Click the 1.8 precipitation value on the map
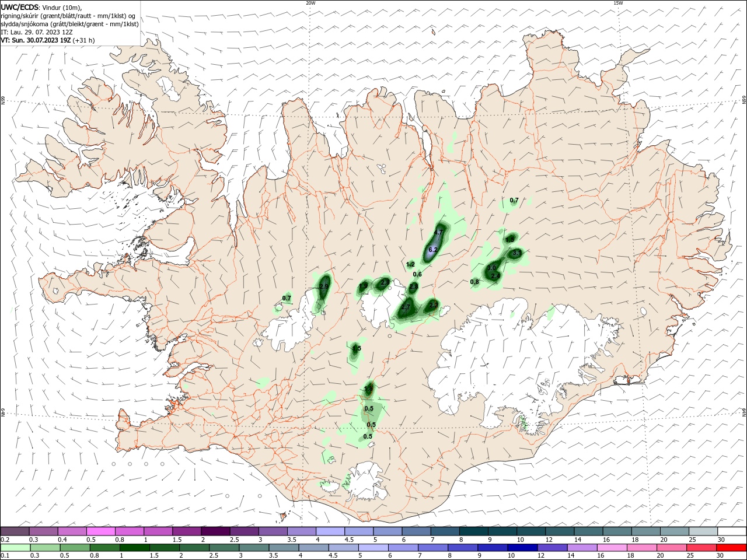 (368, 389)
